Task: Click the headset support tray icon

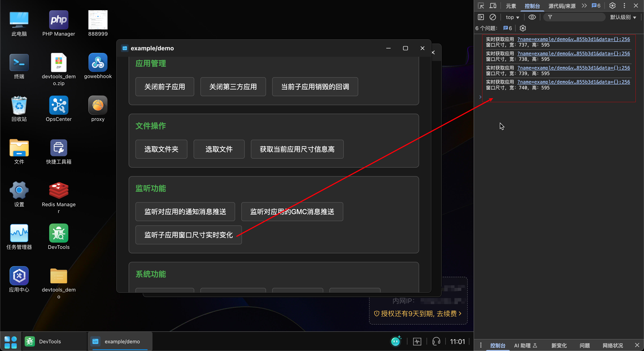Action: pyautogui.click(x=436, y=341)
